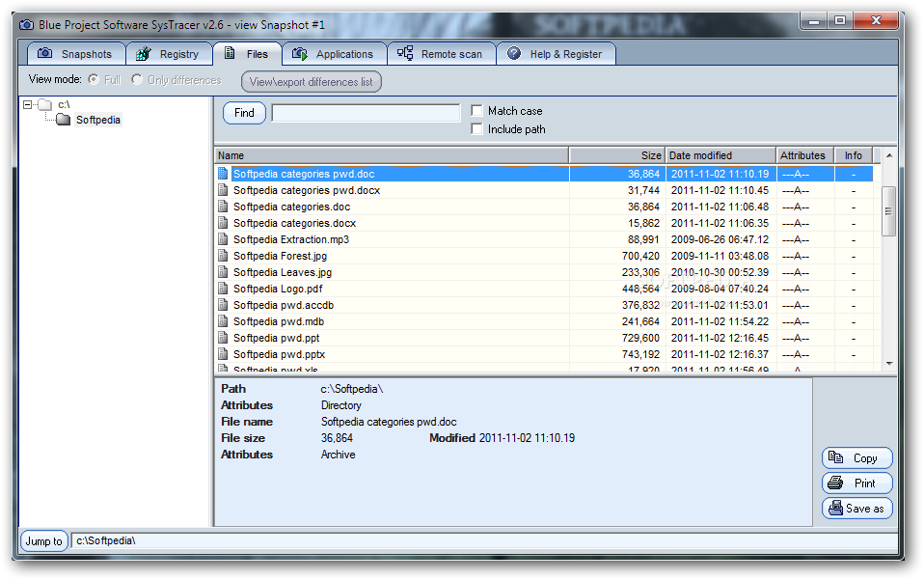The width and height of the screenshot is (924, 580).
Task: Select the row Softpedia Logo.pdf
Action: pyautogui.click(x=543, y=289)
